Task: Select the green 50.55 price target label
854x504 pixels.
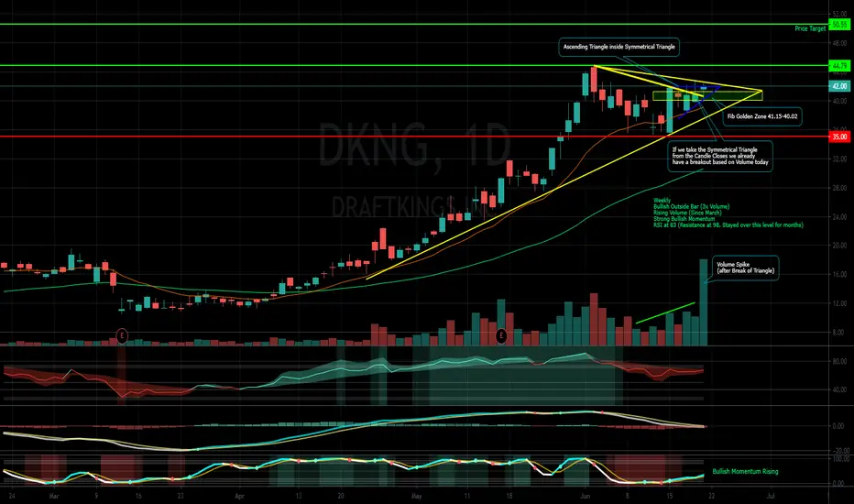Action: click(838, 25)
